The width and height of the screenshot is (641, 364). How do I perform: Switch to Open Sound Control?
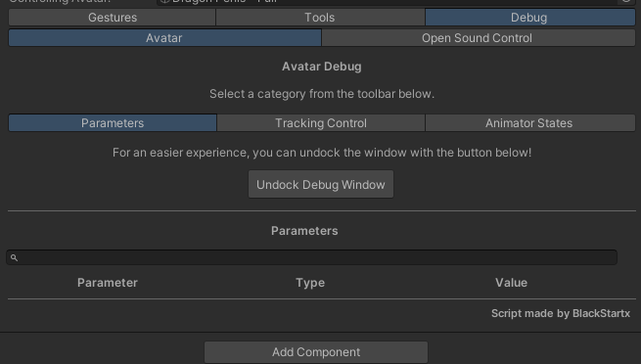click(x=478, y=38)
